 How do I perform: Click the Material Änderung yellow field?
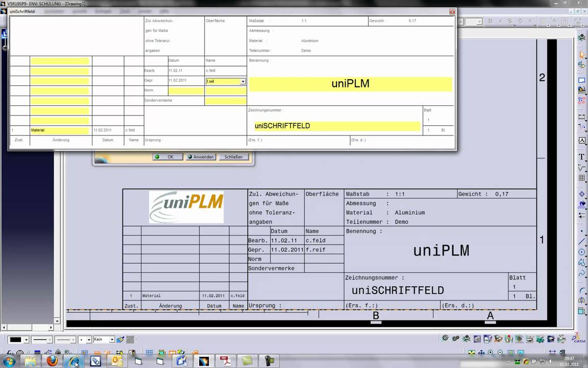point(60,130)
